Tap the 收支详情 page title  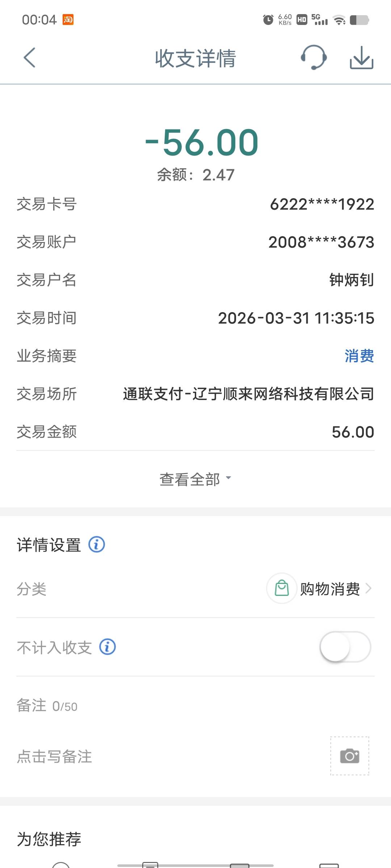(x=195, y=58)
